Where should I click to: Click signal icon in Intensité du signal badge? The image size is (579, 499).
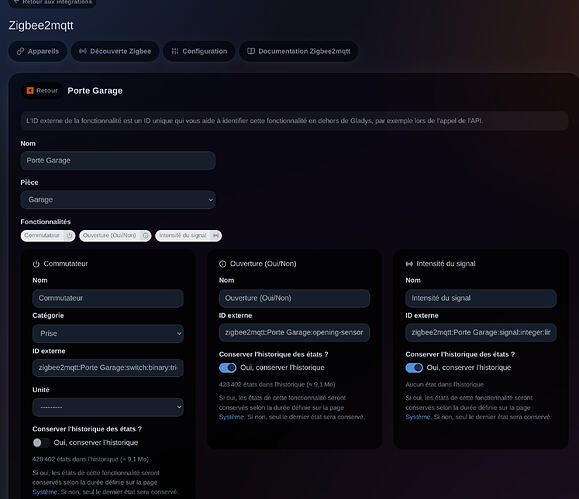coord(216,236)
